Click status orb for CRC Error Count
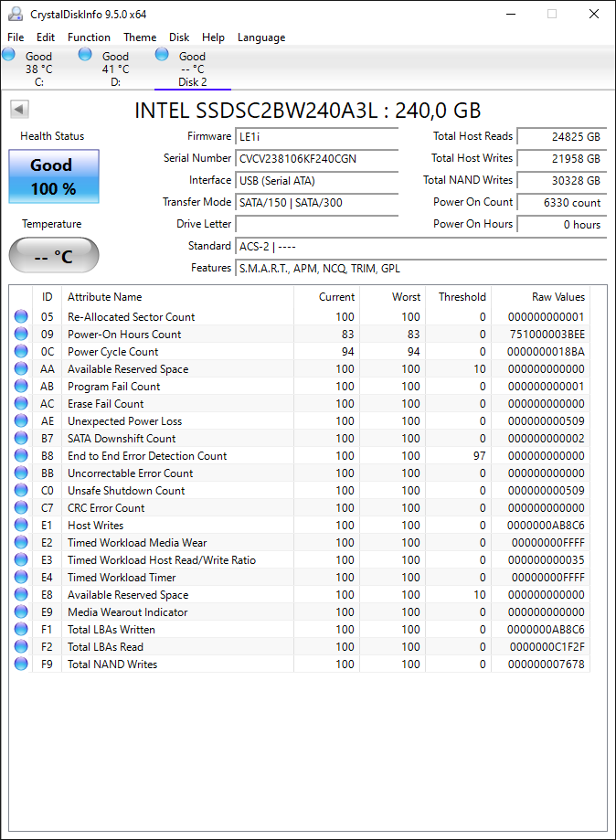 (21, 507)
